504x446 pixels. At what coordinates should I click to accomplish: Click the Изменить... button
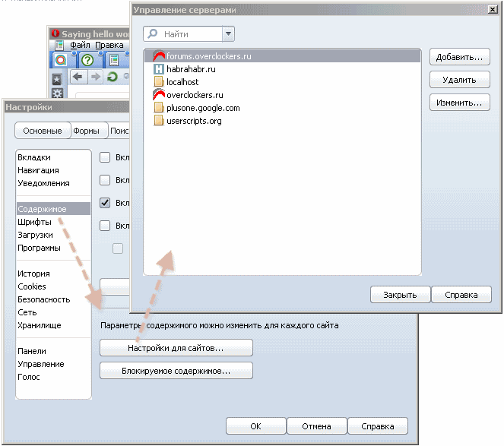coord(460,103)
